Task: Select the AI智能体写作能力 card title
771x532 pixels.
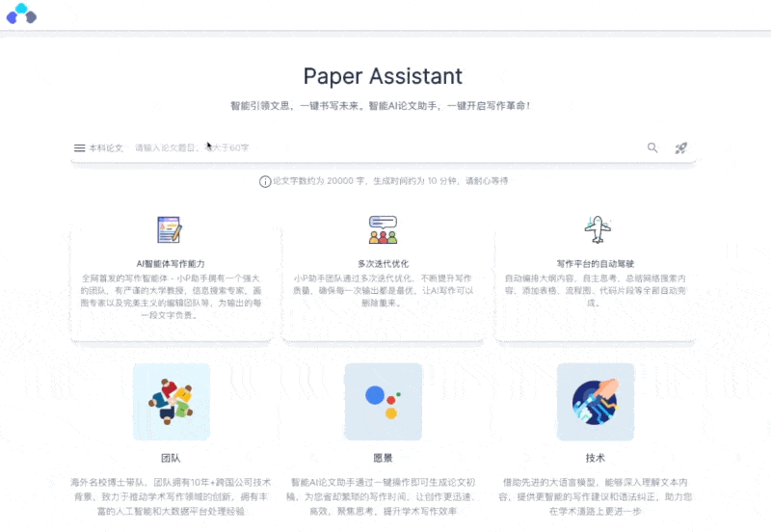Action: 171,263
